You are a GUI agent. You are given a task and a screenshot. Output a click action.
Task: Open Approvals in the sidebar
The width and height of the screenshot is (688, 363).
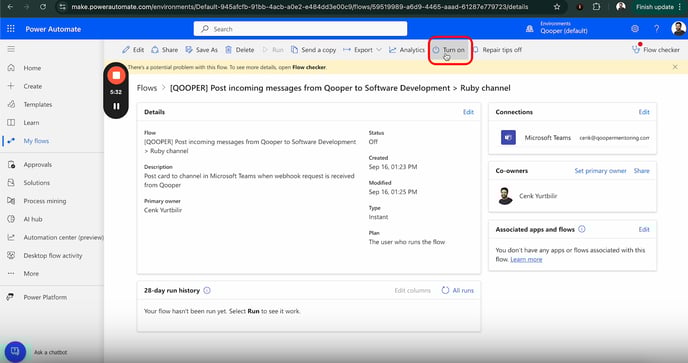tap(37, 165)
